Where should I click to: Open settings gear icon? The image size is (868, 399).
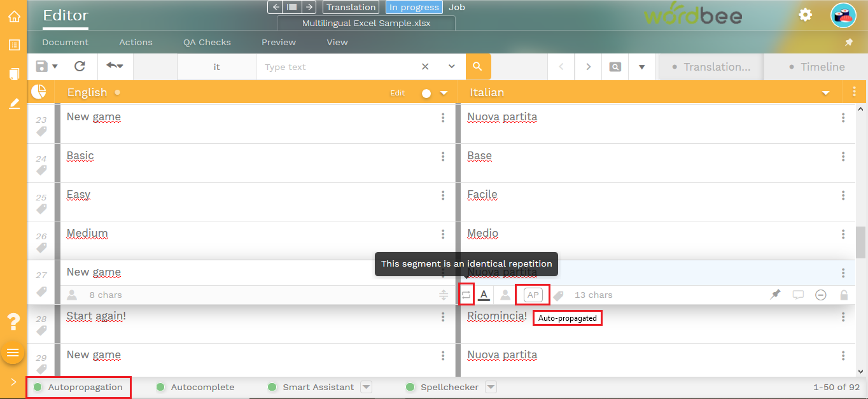[805, 15]
